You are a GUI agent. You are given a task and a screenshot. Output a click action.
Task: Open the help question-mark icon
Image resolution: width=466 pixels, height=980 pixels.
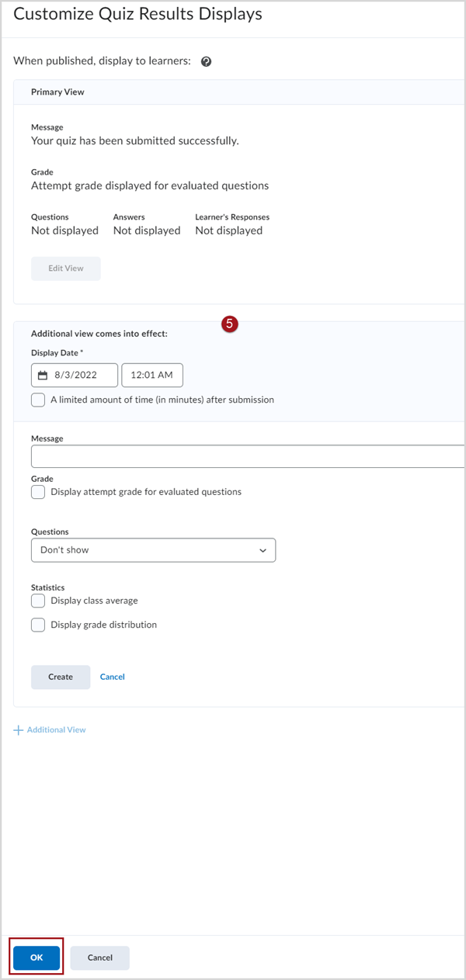[206, 61]
